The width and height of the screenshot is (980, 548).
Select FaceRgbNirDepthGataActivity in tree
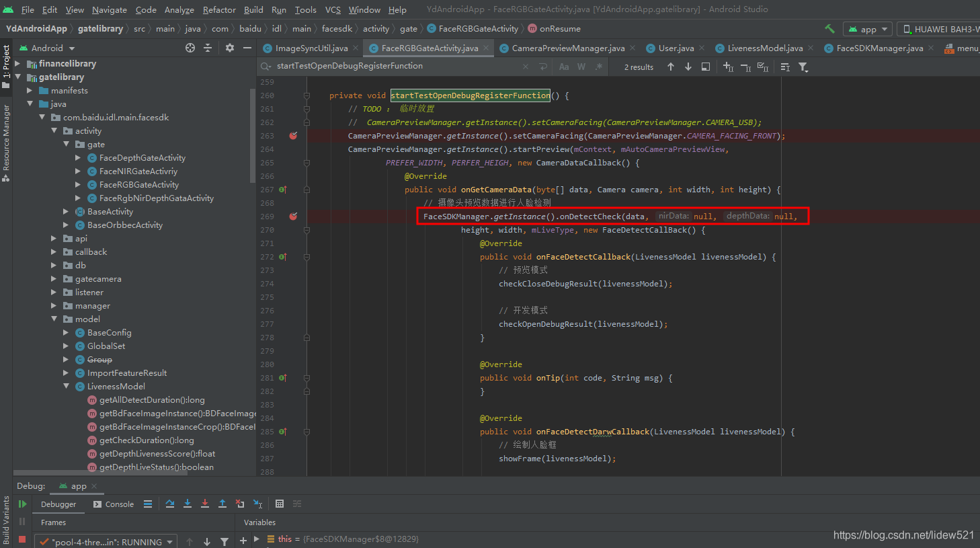157,198
